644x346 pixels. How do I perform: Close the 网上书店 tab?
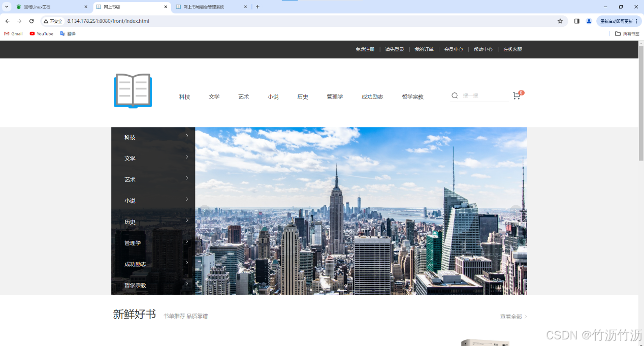(166, 7)
